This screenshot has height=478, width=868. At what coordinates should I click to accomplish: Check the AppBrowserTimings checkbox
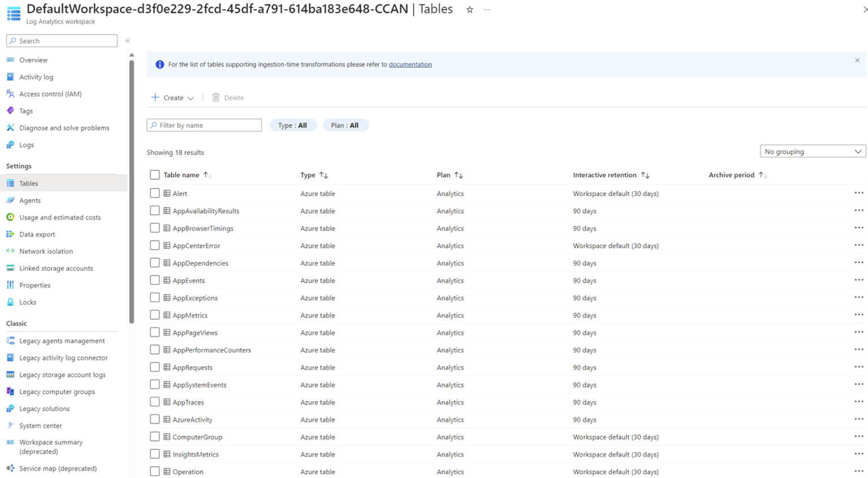click(155, 228)
